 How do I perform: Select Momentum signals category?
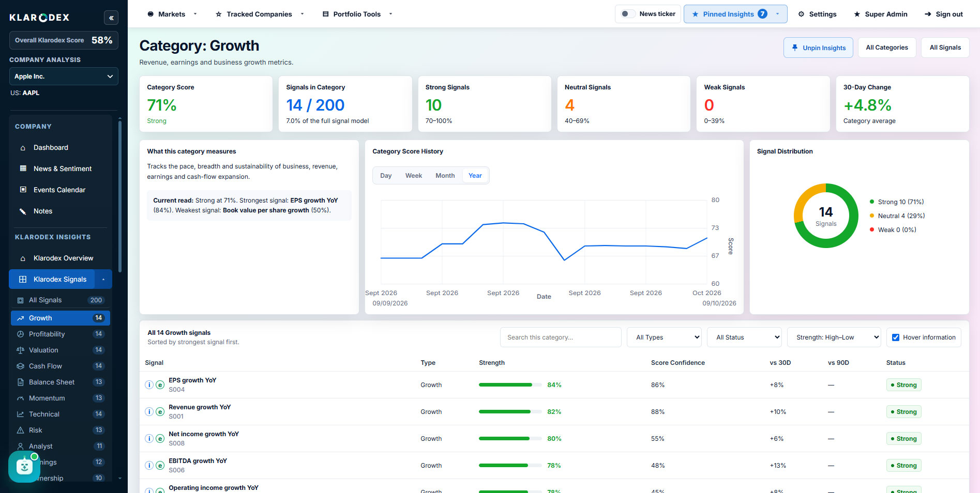(61, 398)
